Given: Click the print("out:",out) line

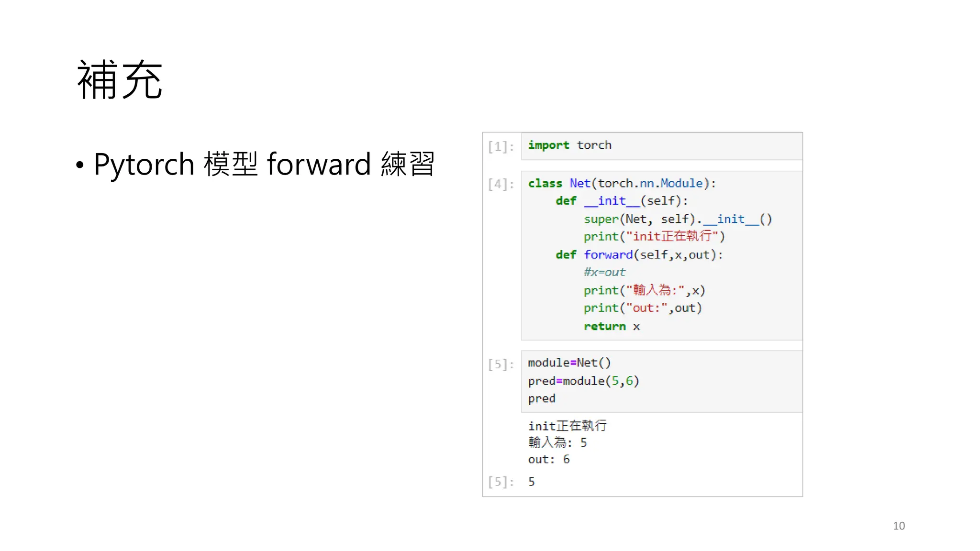Looking at the screenshot, I should (642, 308).
